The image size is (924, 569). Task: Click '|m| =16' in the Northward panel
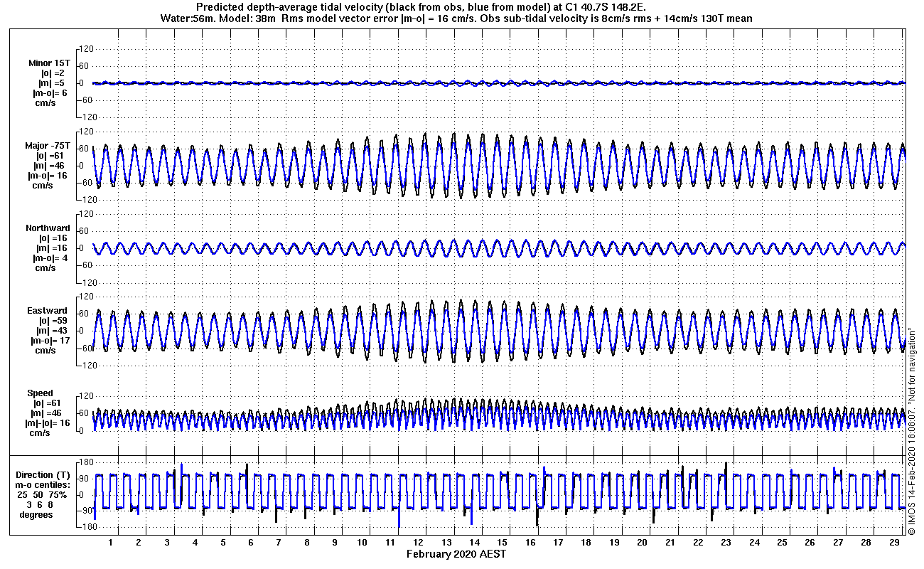(x=53, y=248)
